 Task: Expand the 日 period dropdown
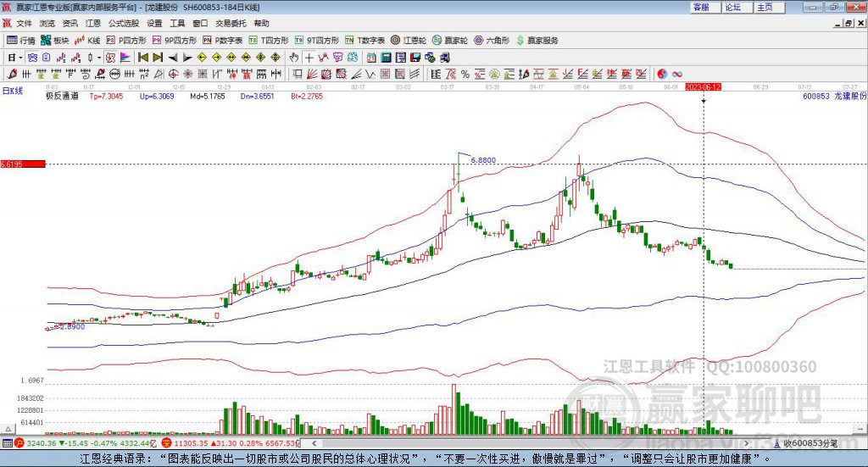20,58
